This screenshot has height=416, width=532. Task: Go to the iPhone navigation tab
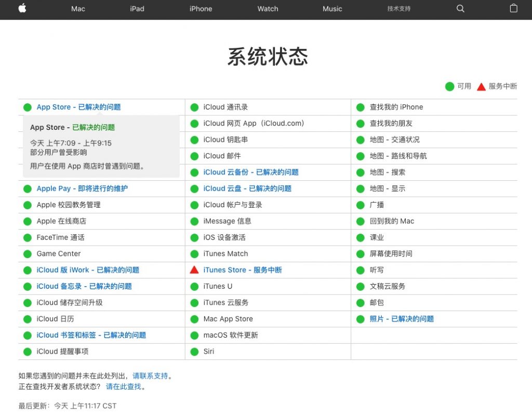click(x=201, y=9)
